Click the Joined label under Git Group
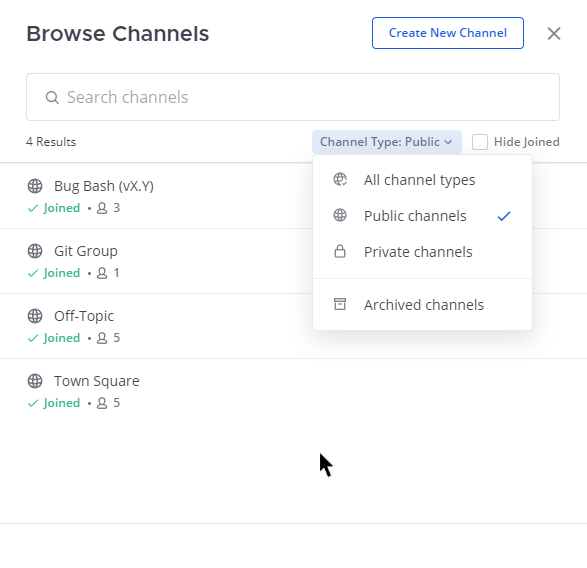 click(x=61, y=273)
